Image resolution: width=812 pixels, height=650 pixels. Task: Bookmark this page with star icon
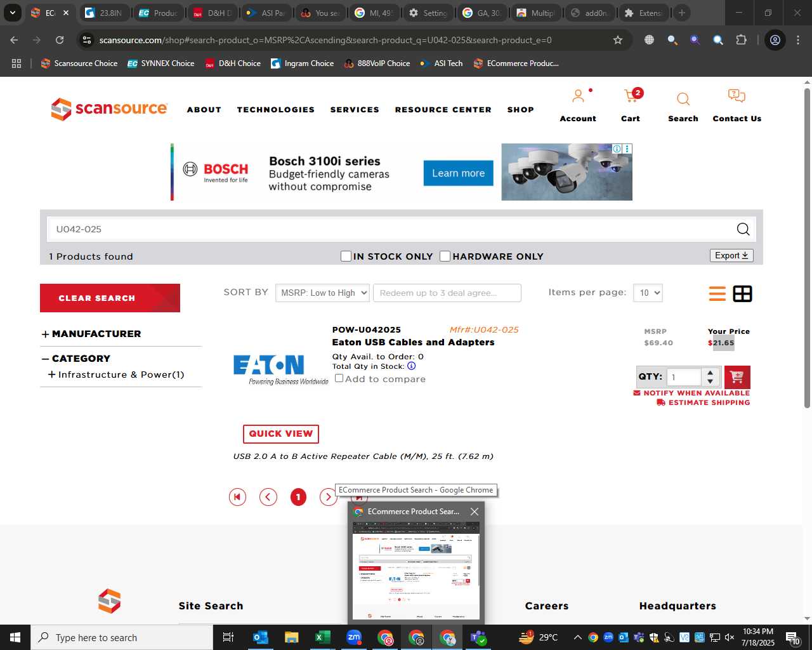pos(618,40)
